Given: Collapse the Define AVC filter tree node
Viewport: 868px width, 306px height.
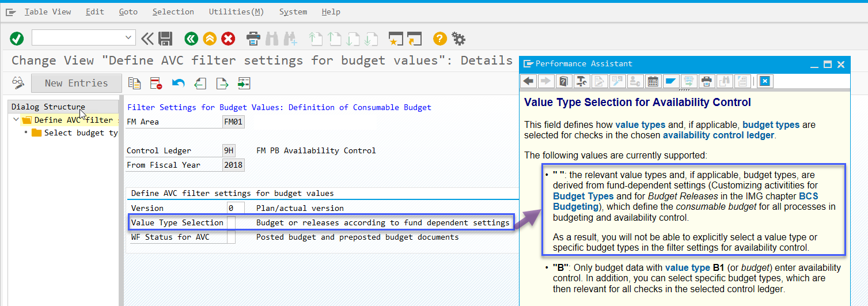Looking at the screenshot, I should tap(15, 120).
